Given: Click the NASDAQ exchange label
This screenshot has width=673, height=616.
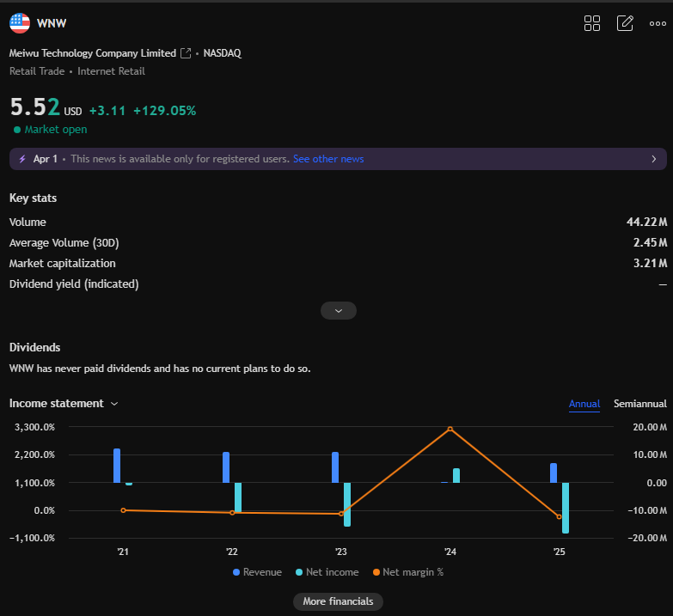Looking at the screenshot, I should 223,53.
